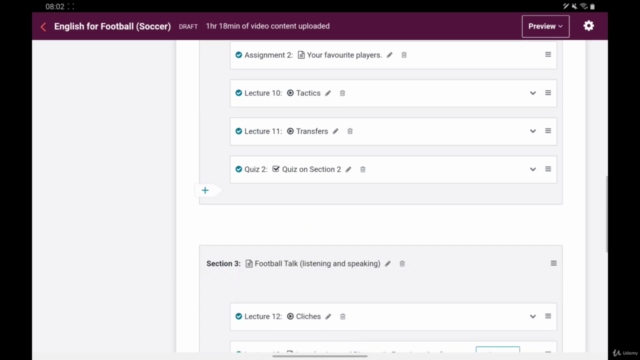Delete Section 3 Football Talk
The height and width of the screenshot is (360, 640).
coord(402,264)
